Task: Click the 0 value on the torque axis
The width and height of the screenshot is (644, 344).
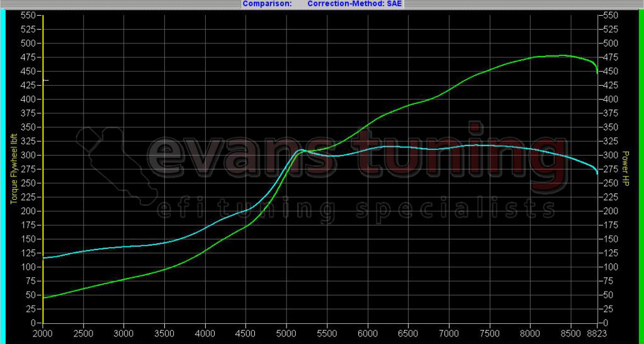Action: coord(35,323)
